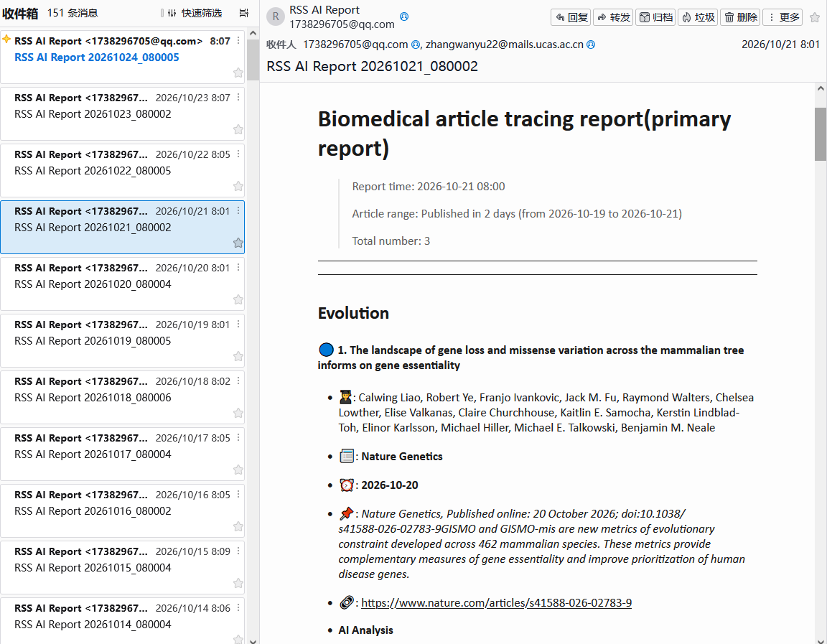This screenshot has height=644, width=827.
Task: Open the more menu for the 20261015_080004 message
Action: point(238,551)
